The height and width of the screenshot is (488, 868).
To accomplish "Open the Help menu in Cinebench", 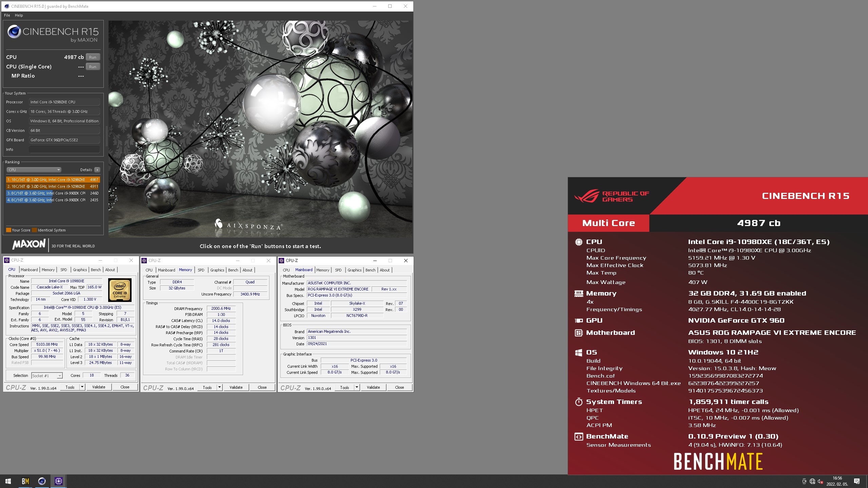I will pos(19,15).
